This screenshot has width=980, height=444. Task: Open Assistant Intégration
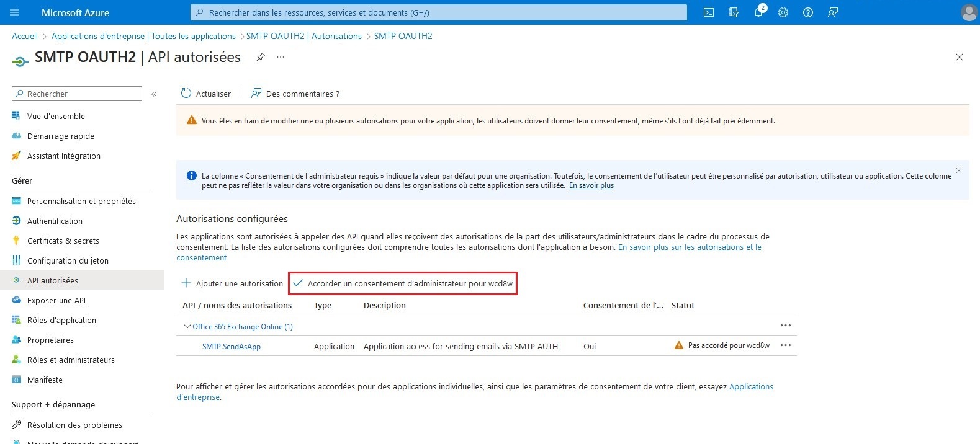64,156
